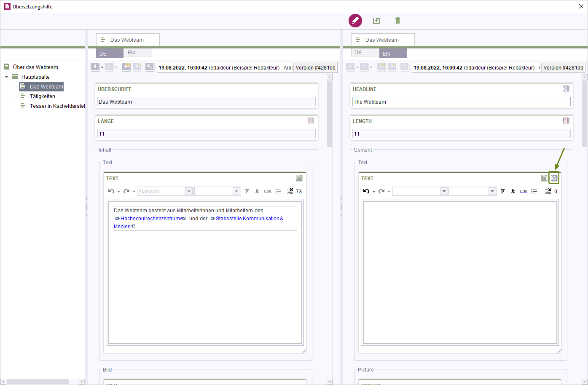Click inside the empty English text area

click(460, 273)
